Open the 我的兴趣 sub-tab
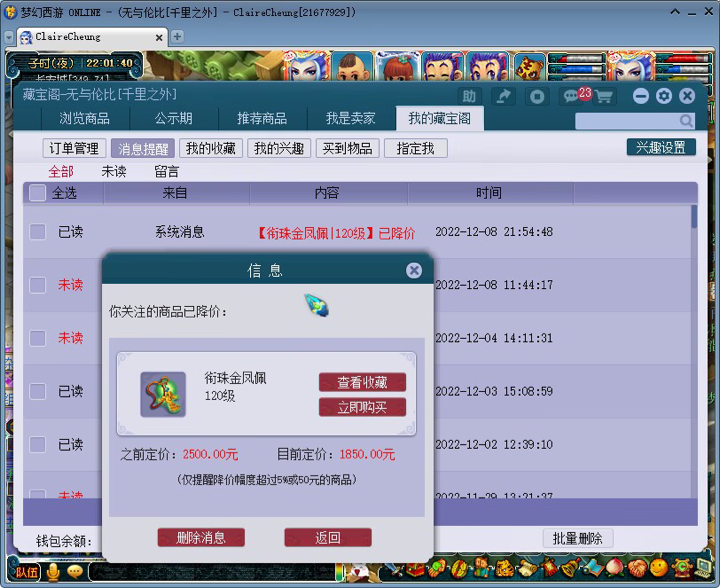This screenshot has width=720, height=588. click(279, 148)
